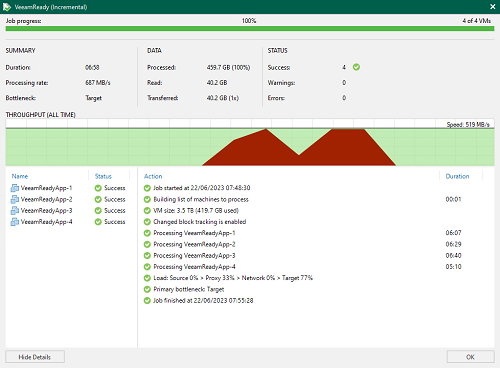Click check icon on Processing VeeamReadyApp-4 row
The image size is (500, 368).
click(147, 267)
